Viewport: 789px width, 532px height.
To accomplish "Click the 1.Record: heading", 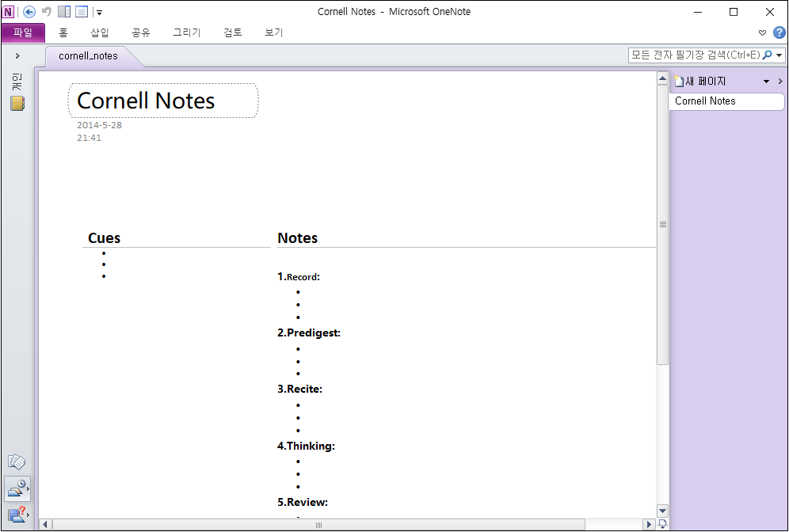I will click(x=299, y=276).
